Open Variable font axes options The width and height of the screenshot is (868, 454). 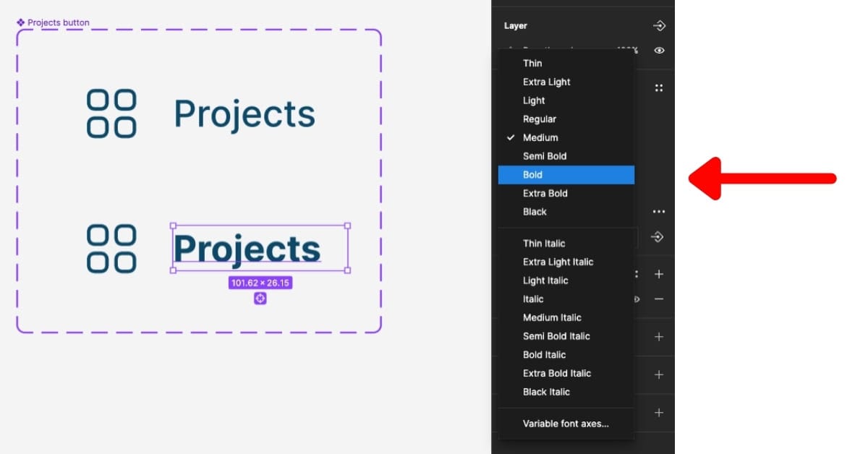566,423
